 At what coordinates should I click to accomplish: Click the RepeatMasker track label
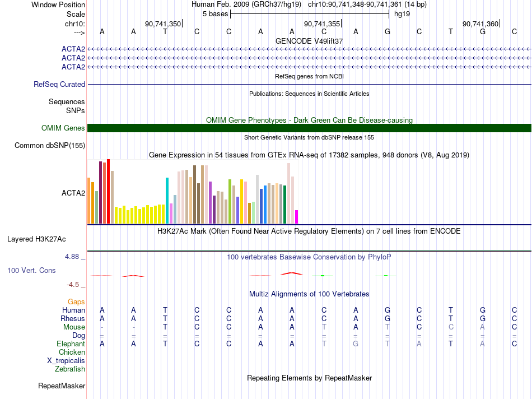tap(62, 386)
